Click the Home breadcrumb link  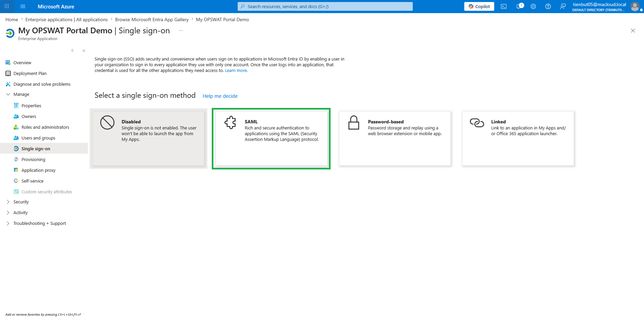pos(12,19)
